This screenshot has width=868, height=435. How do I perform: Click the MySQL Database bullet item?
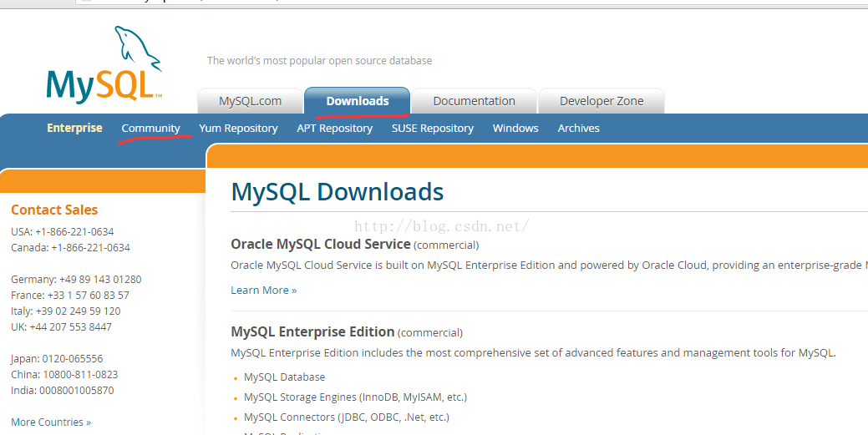285,377
